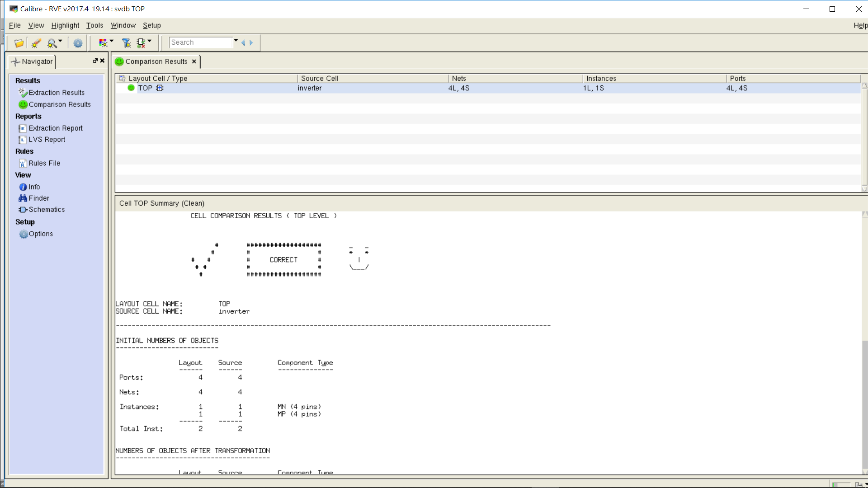Click the Extraction Report document icon
Screen dimensions: 868x488
pyautogui.click(x=22, y=128)
